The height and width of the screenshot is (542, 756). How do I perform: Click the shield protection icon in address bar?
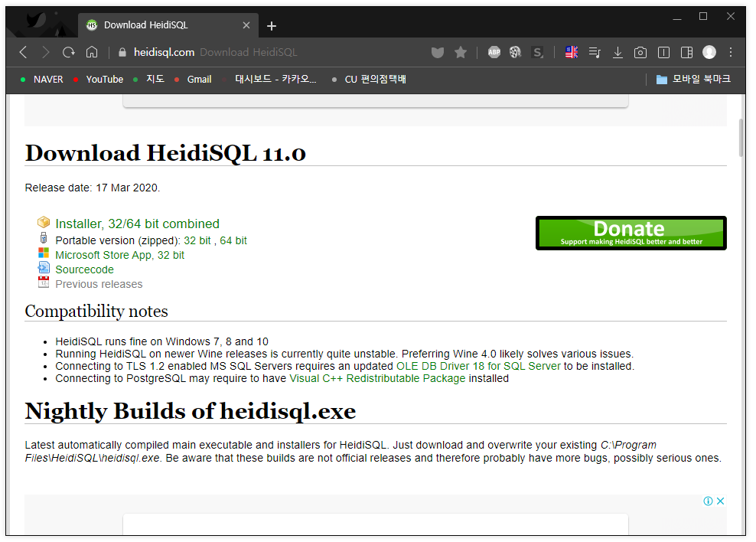(438, 52)
